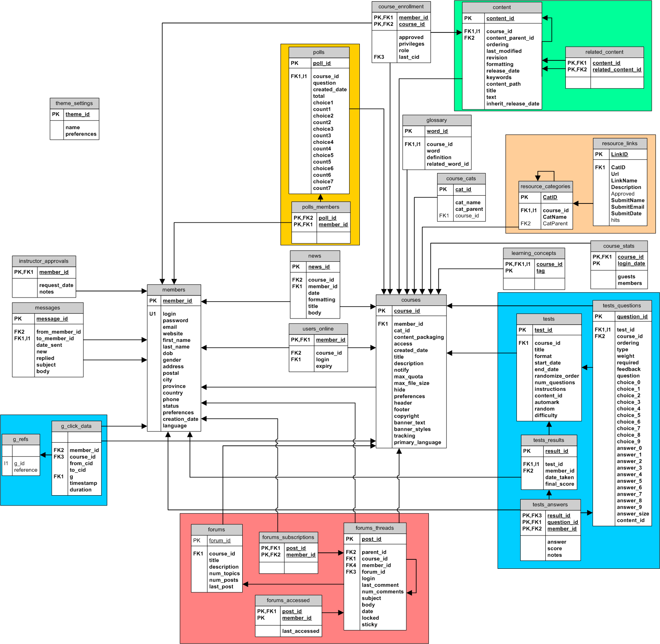The image size is (660, 644).
Task: Click the courses table header
Action: pos(411,300)
